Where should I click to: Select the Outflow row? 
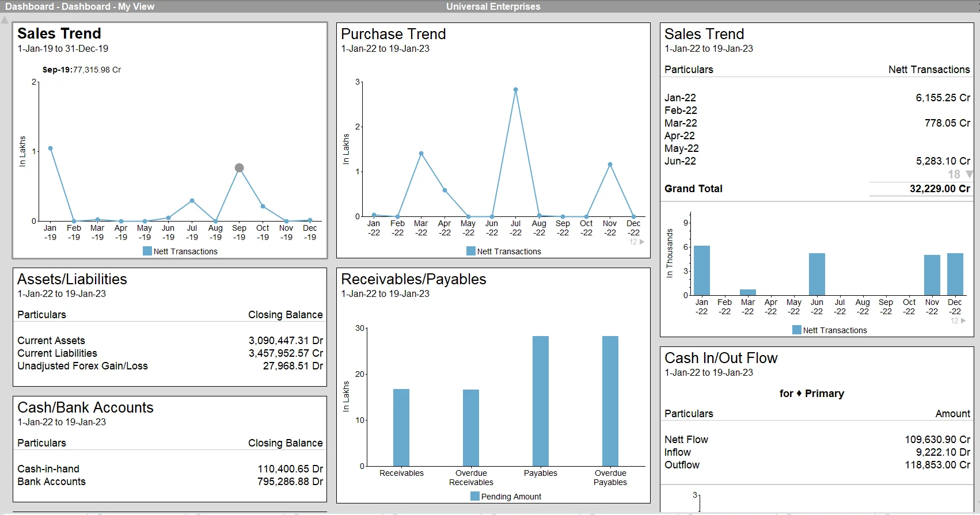click(817, 465)
